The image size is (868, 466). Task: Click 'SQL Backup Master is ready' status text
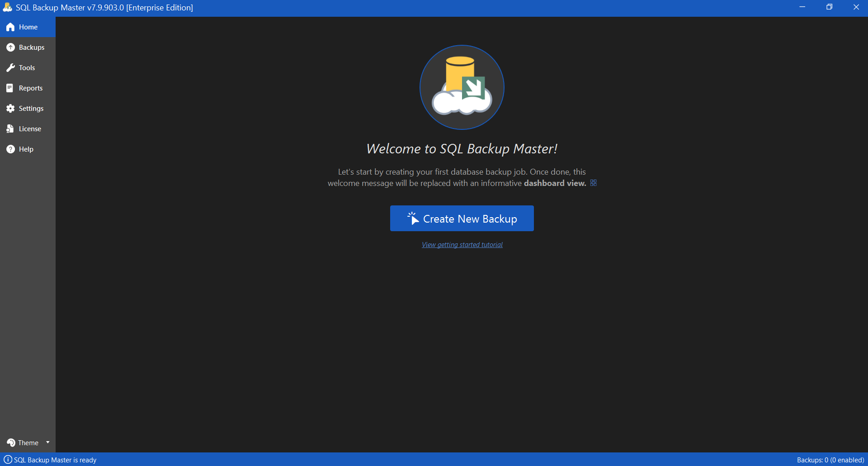point(55,460)
